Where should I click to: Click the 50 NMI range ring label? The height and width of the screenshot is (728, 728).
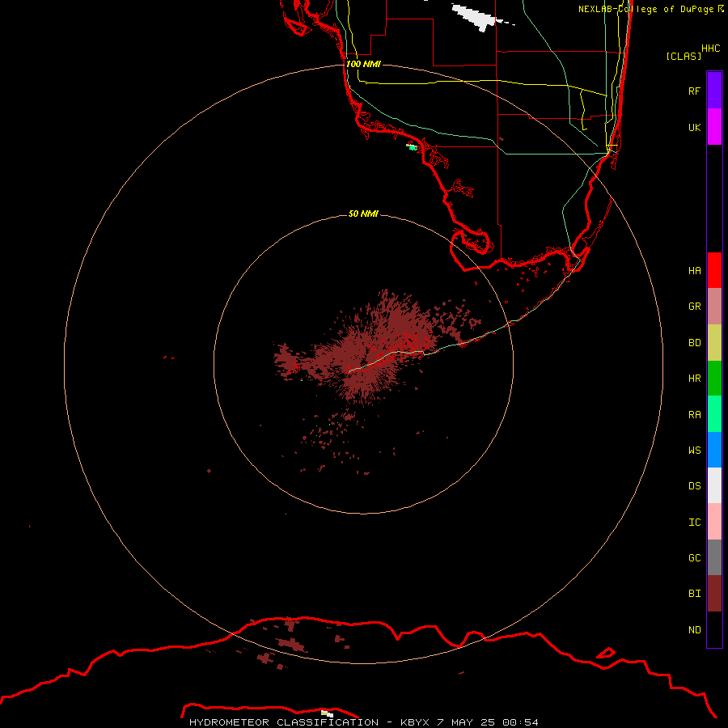363,214
